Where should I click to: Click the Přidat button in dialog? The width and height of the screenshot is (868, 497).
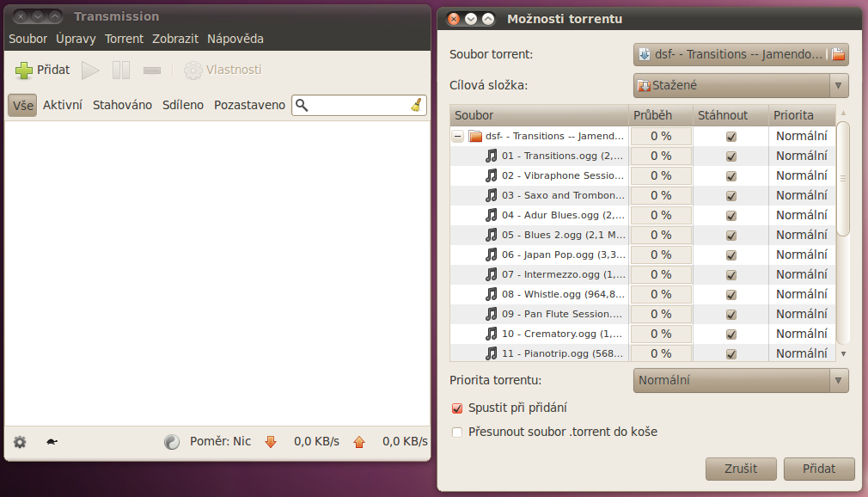point(819,469)
